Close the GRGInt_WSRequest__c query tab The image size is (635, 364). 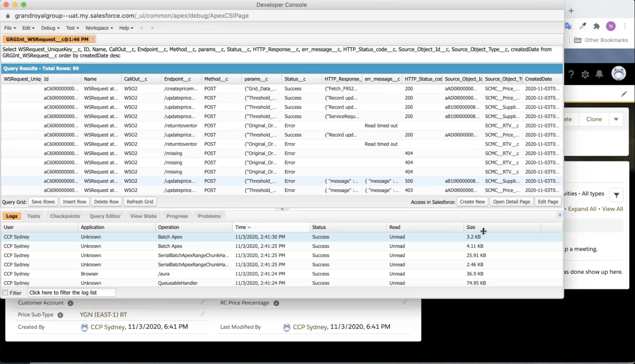pos(93,38)
